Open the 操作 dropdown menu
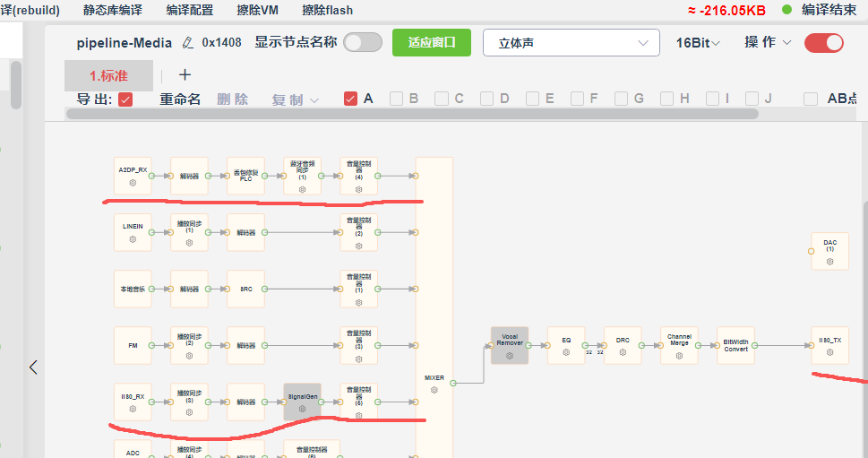Image resolution: width=868 pixels, height=458 pixels. click(x=768, y=42)
